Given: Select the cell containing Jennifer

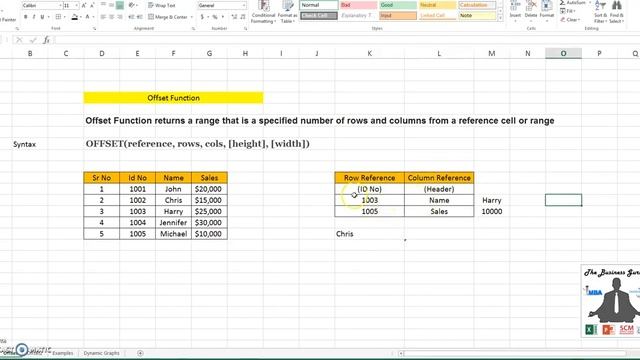Looking at the screenshot, I should pos(173,222).
